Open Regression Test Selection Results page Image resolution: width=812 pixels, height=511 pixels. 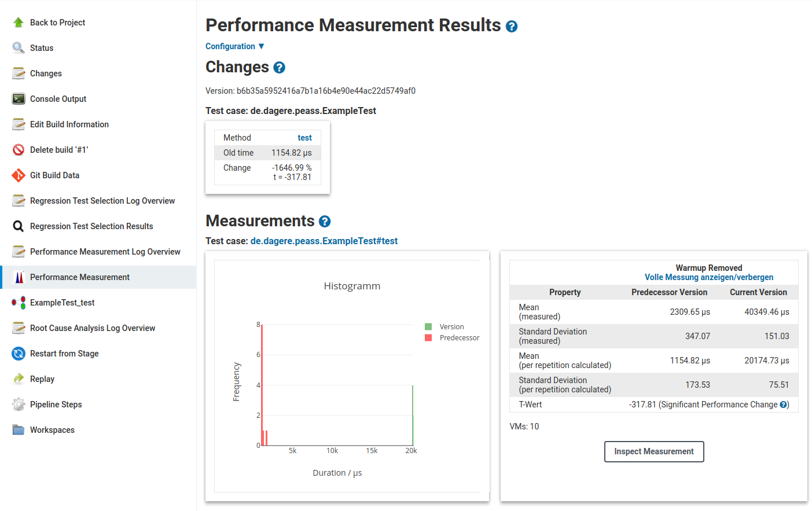tap(91, 226)
